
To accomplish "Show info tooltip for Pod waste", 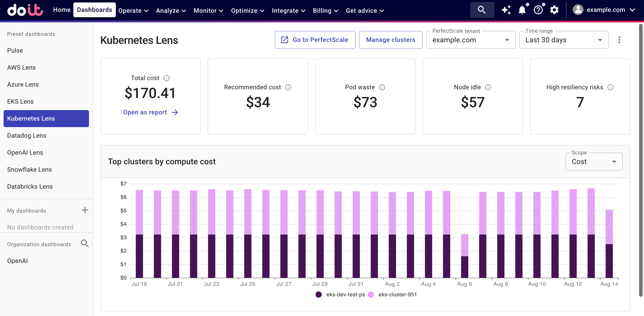I will (x=382, y=87).
